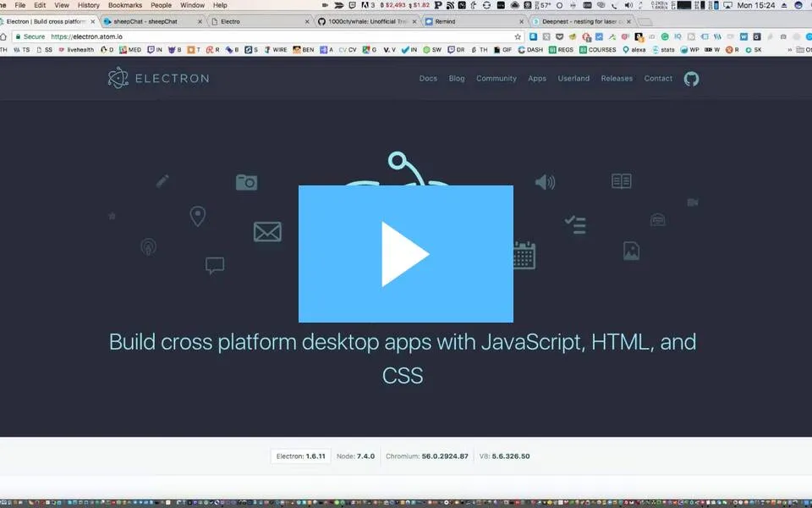Image resolution: width=812 pixels, height=508 pixels.
Task: Click the speech bubble chat icon
Action: click(x=214, y=265)
